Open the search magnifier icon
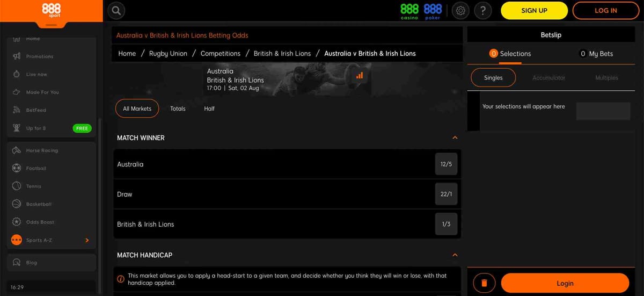This screenshot has width=644, height=296. (116, 10)
